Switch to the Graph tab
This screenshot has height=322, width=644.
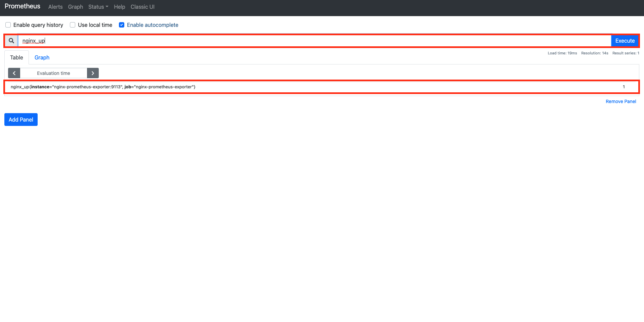tap(42, 57)
